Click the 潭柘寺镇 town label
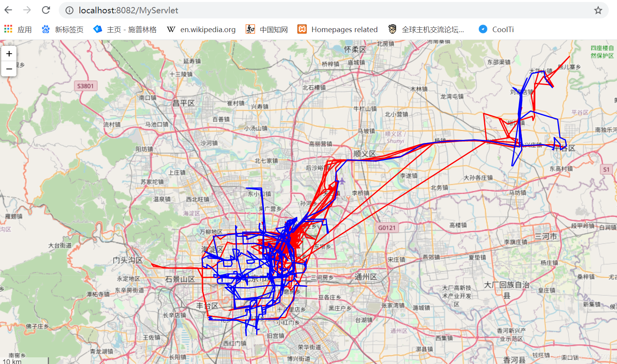 click(x=98, y=294)
